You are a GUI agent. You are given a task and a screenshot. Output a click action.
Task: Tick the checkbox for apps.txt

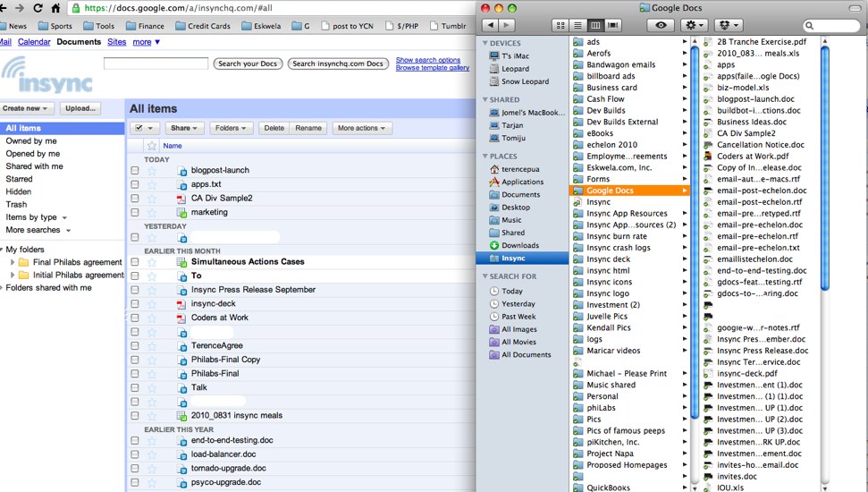(135, 184)
